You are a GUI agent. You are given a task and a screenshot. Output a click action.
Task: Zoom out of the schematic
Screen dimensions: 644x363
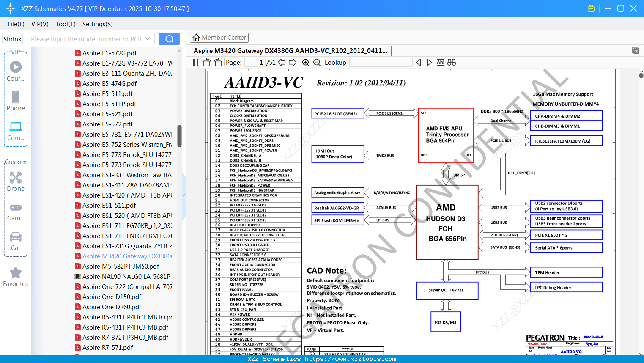(x=317, y=63)
